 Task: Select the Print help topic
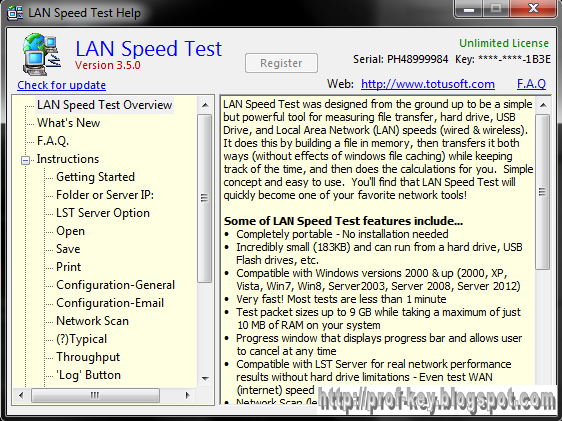pos(68,267)
